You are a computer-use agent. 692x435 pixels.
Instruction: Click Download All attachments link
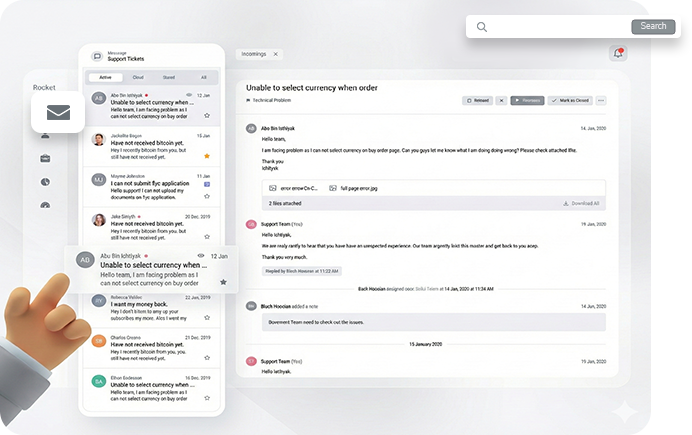[x=581, y=203]
